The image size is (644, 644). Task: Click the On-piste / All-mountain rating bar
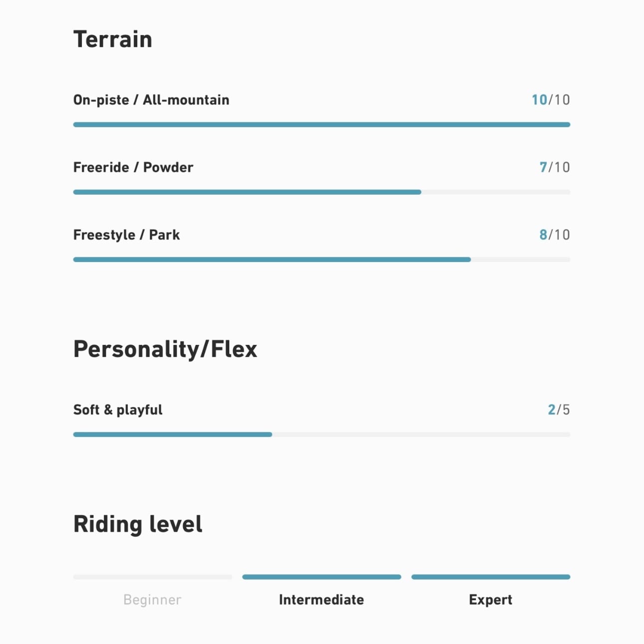[x=322, y=125]
